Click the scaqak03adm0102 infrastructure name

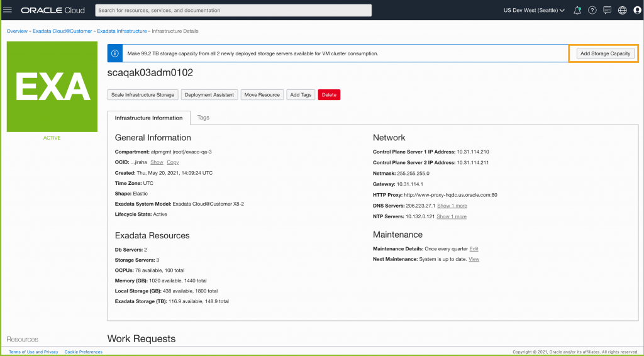click(x=150, y=73)
